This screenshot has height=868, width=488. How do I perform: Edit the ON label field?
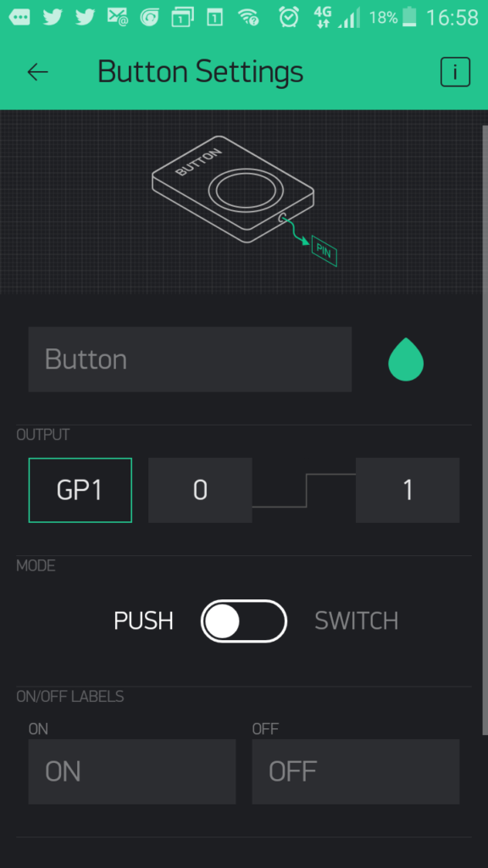pyautogui.click(x=131, y=771)
